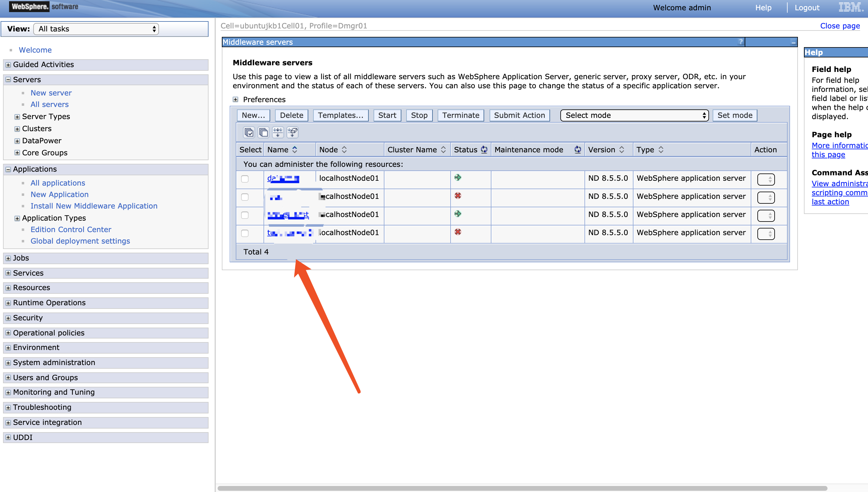The height and width of the screenshot is (492, 868).
Task: Click the Set mode button
Action: [x=735, y=115]
